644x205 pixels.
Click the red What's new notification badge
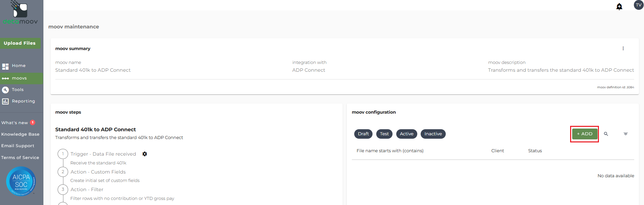pos(33,122)
